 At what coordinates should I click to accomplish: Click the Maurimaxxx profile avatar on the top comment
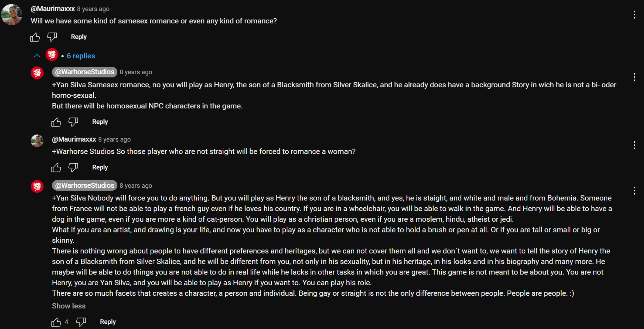[x=12, y=14]
